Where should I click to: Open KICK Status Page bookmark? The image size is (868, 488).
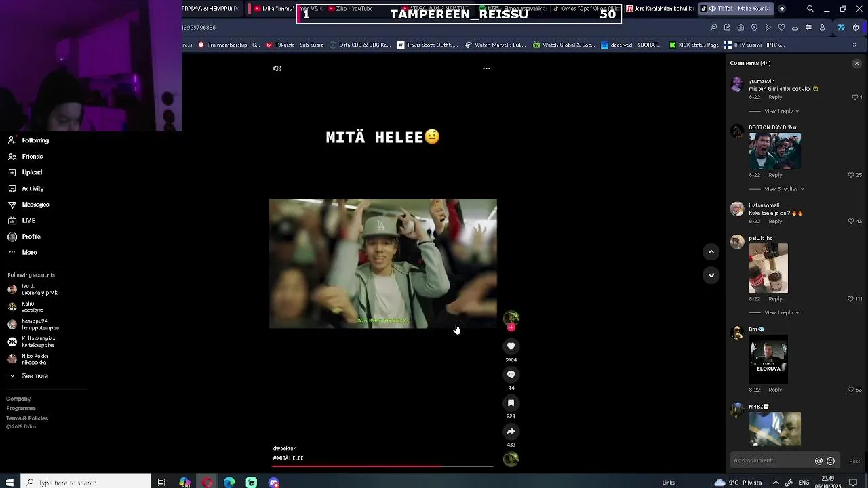[x=694, y=45]
